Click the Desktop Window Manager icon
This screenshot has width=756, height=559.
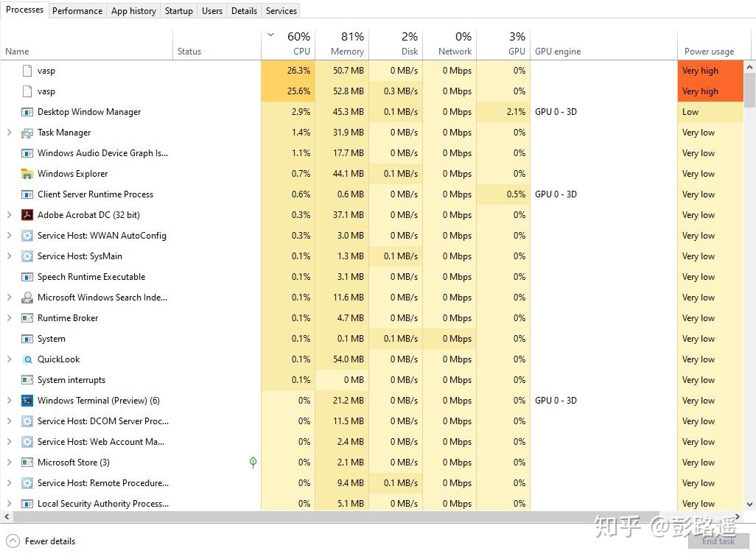coord(27,111)
